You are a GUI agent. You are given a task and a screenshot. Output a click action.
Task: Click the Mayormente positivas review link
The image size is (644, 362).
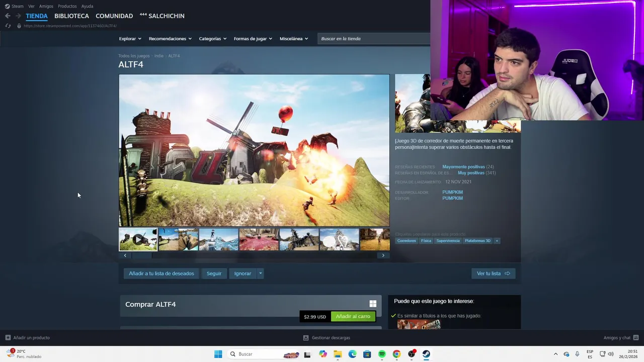(x=463, y=167)
